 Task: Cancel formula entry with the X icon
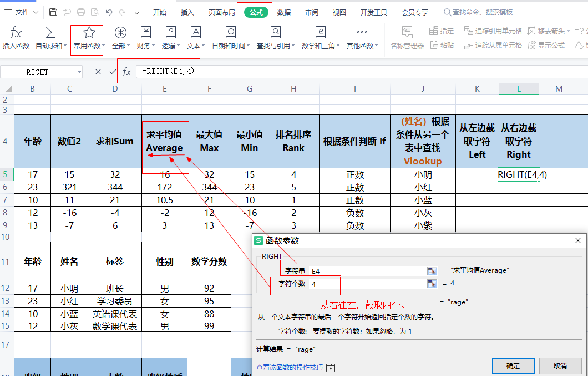[98, 72]
